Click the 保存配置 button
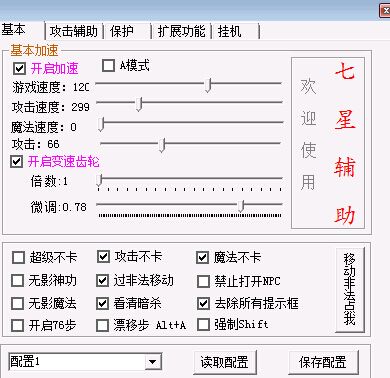The width and height of the screenshot is (390, 378). point(323,362)
